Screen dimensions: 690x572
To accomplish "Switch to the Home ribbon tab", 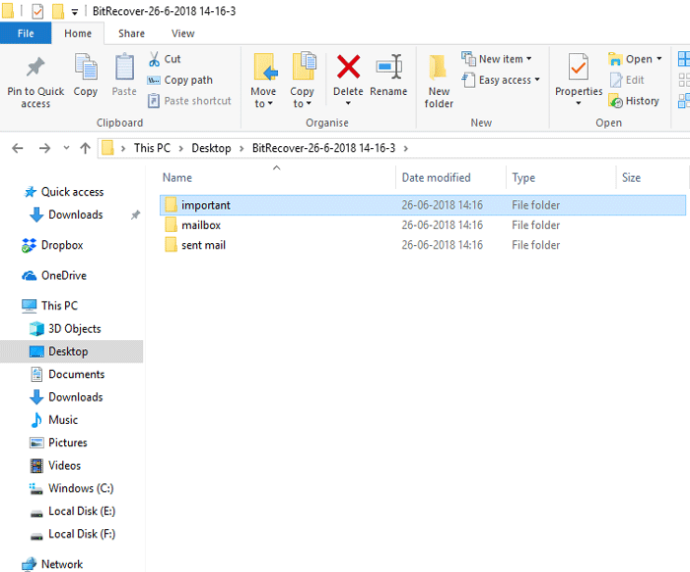I will point(78,33).
